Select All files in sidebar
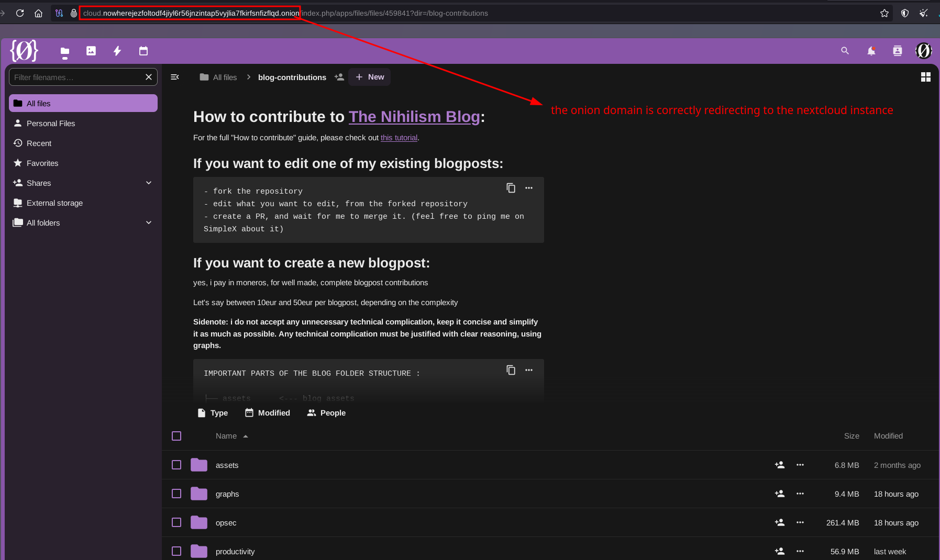 [x=83, y=103]
